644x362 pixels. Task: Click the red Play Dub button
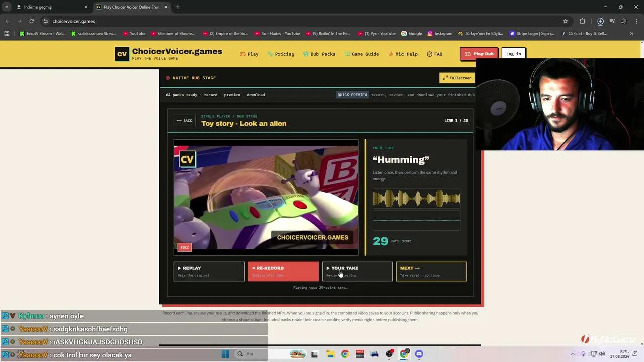pos(479,54)
